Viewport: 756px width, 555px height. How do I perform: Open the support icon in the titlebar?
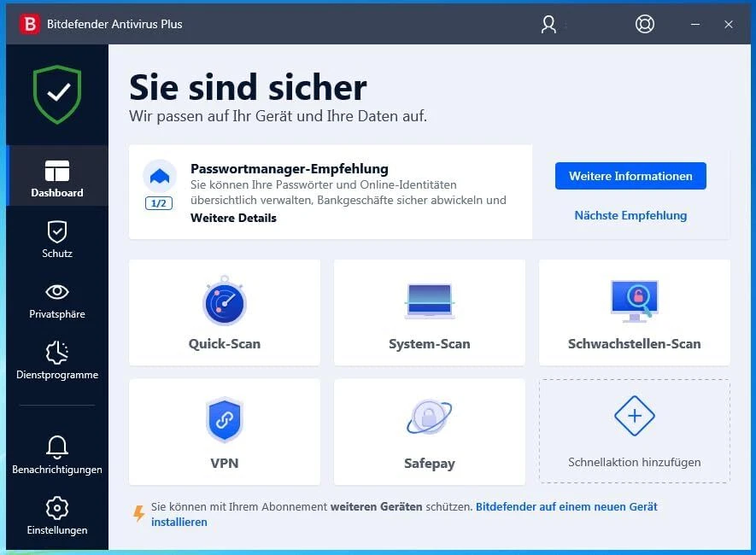tap(644, 24)
